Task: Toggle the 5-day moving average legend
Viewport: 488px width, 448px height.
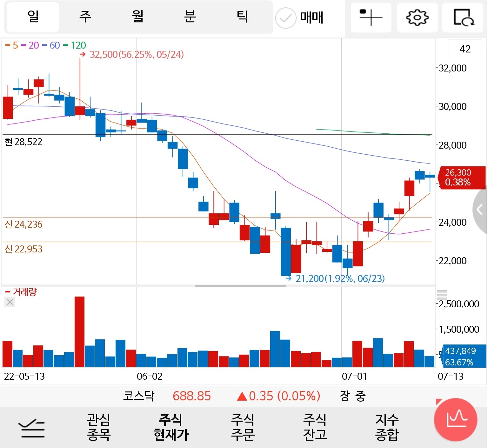Action: (x=13, y=46)
